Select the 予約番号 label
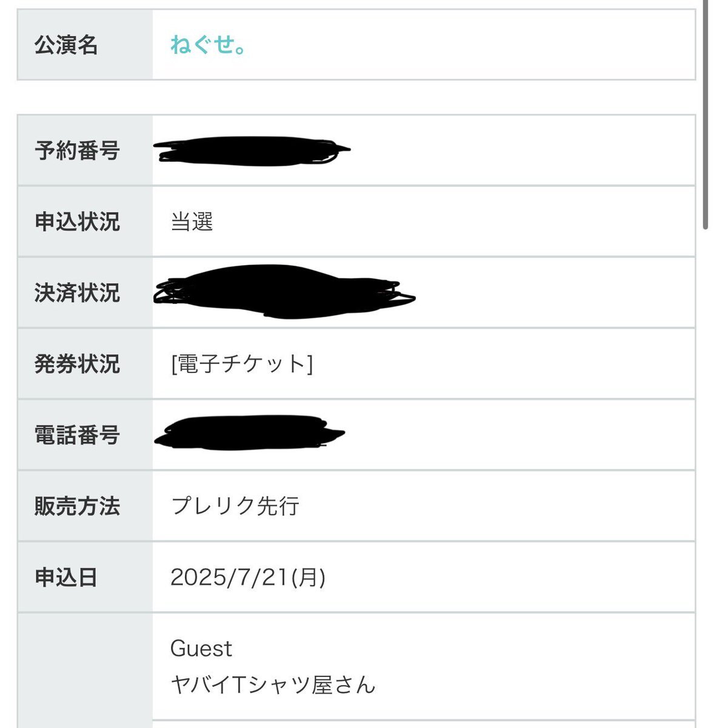Viewport: 713px width, 728px height. click(77, 150)
